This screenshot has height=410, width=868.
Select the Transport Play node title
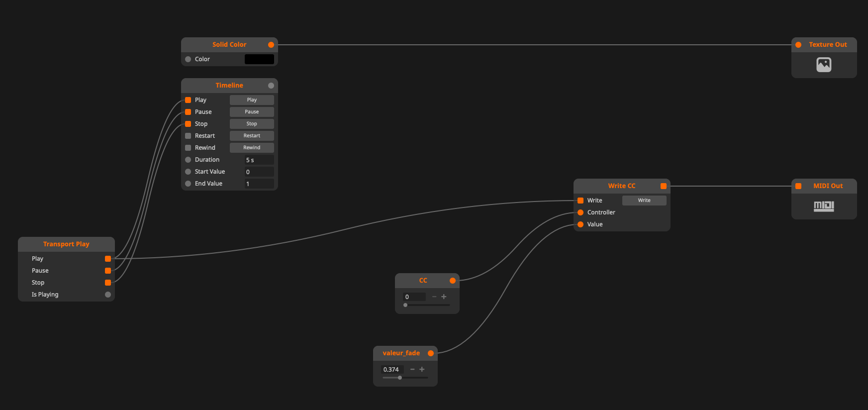[x=66, y=244]
